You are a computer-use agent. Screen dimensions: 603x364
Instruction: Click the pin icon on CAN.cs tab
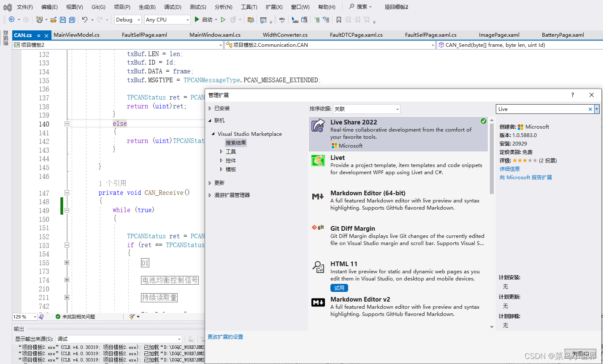point(38,35)
